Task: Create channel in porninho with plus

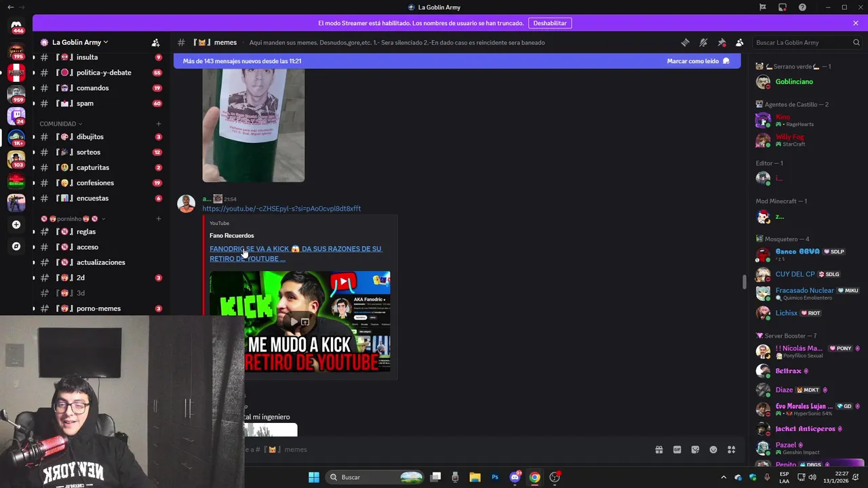Action: [x=159, y=219]
